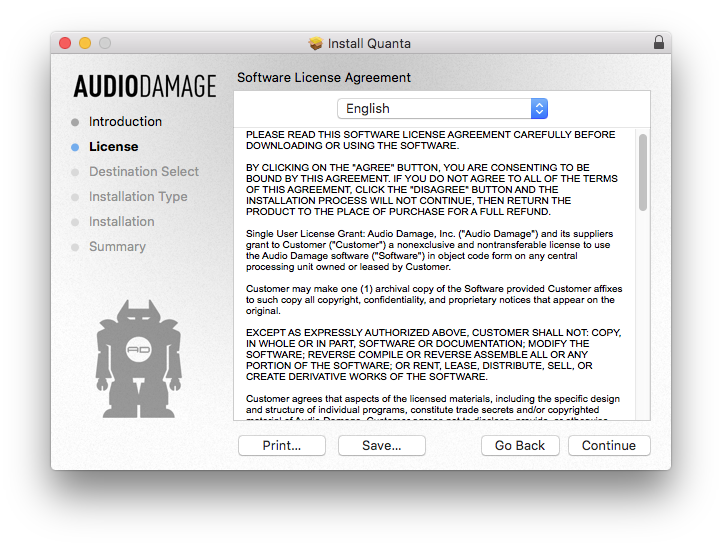Click the Go Back button

click(520, 446)
